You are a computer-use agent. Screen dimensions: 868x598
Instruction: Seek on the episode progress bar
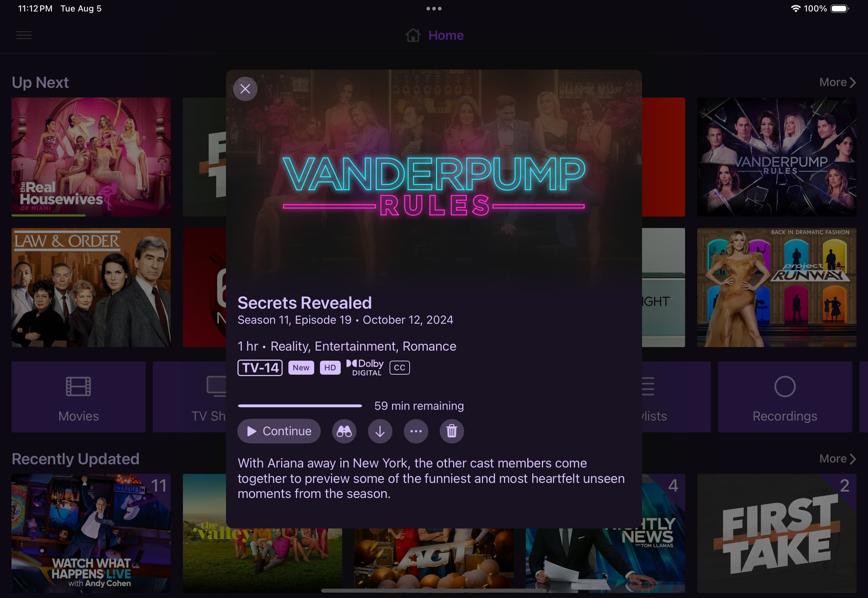(300, 406)
